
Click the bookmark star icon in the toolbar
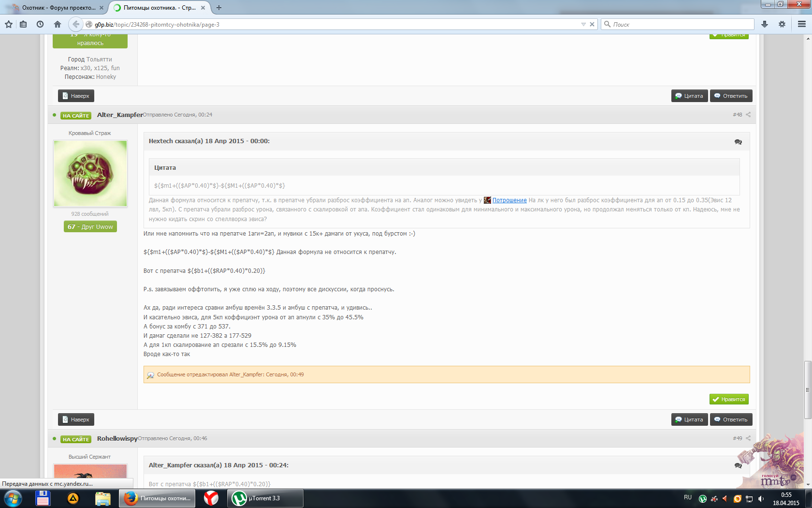tap(9, 24)
